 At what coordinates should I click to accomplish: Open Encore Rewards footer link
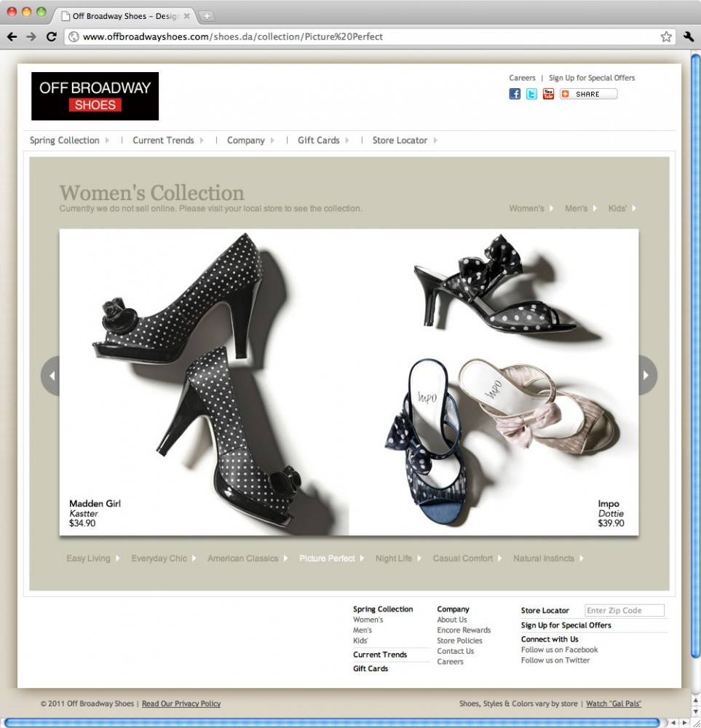464,630
